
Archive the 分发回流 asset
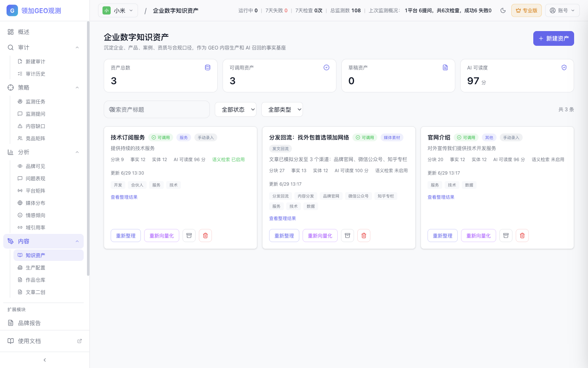[347, 236]
